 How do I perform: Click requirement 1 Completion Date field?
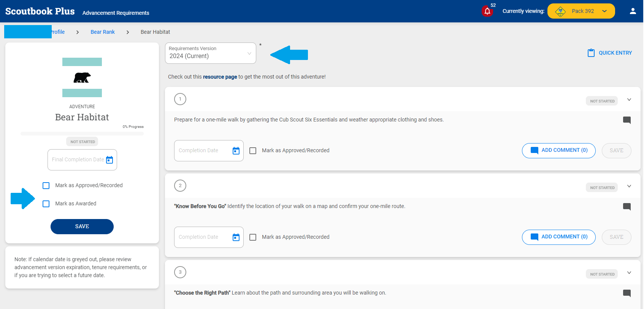click(209, 151)
